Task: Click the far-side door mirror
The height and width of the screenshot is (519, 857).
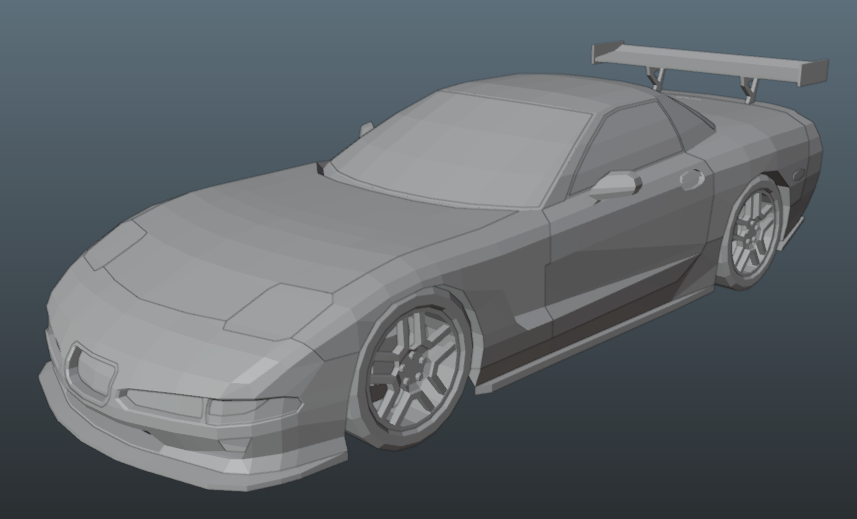Action: pos(366,129)
